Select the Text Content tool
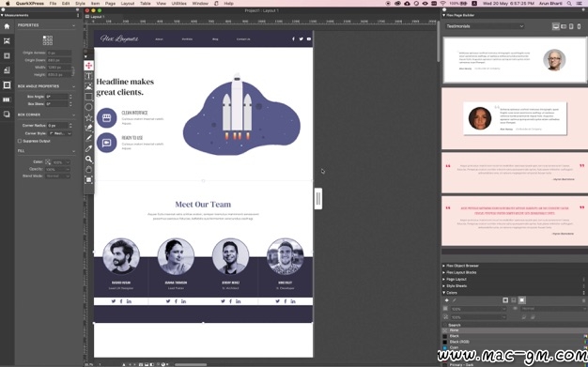 pos(88,76)
